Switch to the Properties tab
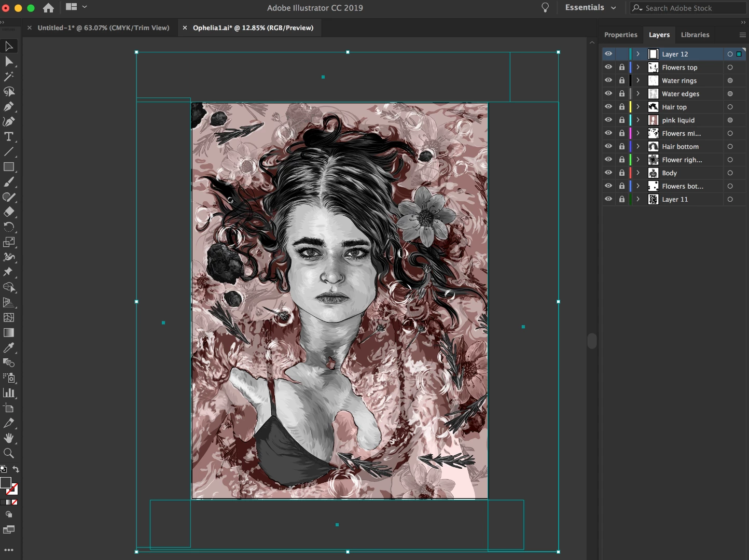This screenshot has height=560, width=749. pyautogui.click(x=620, y=35)
